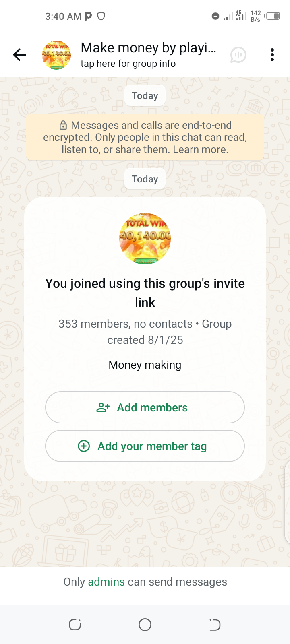Image resolution: width=290 pixels, height=644 pixels.
Task: Tap Add your member tag button
Action: coord(145,446)
